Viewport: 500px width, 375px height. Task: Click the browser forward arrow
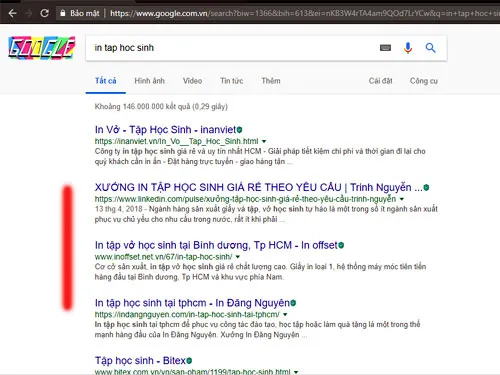click(29, 13)
